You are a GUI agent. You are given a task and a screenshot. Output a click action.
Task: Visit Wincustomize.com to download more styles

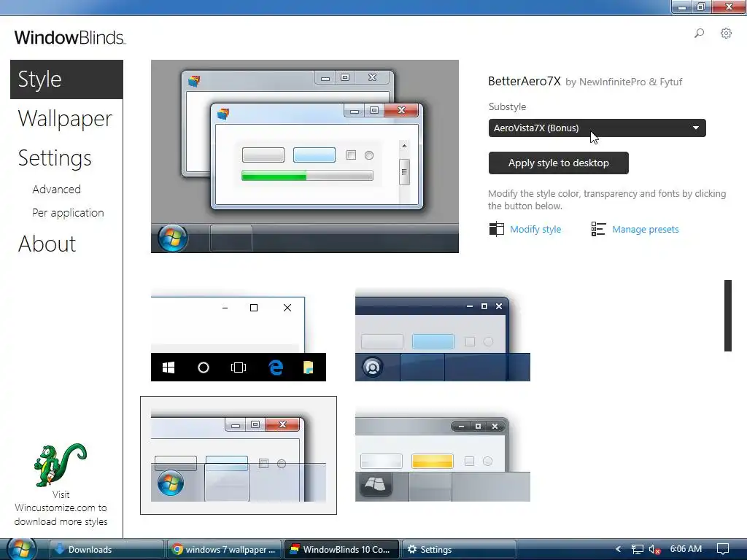[x=61, y=508]
